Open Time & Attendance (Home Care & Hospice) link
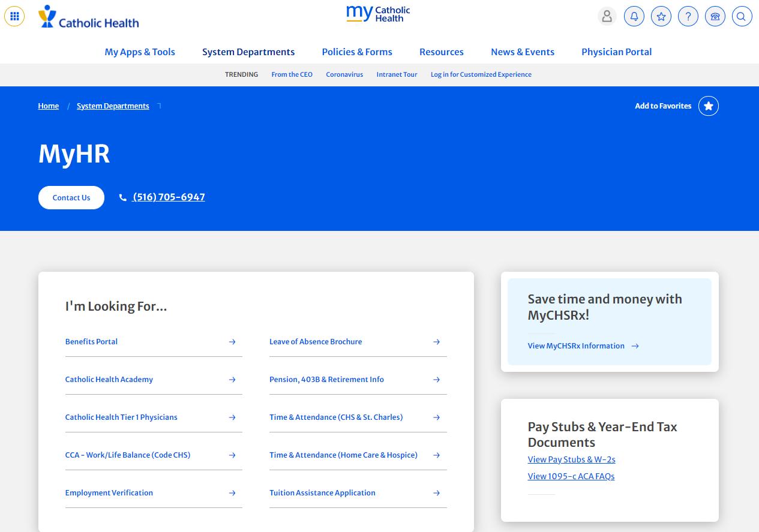759x532 pixels. (343, 455)
